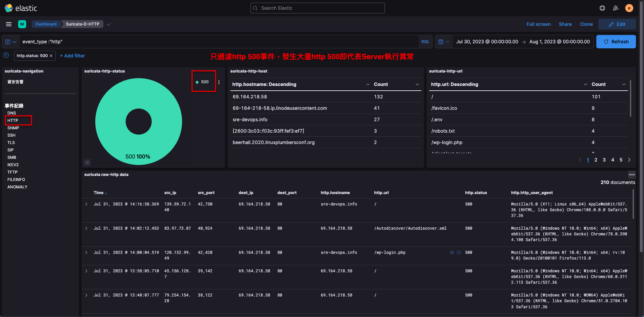The width and height of the screenshot is (644, 317).
Task: Open host table Count column dropdown
Action: [x=417, y=84]
